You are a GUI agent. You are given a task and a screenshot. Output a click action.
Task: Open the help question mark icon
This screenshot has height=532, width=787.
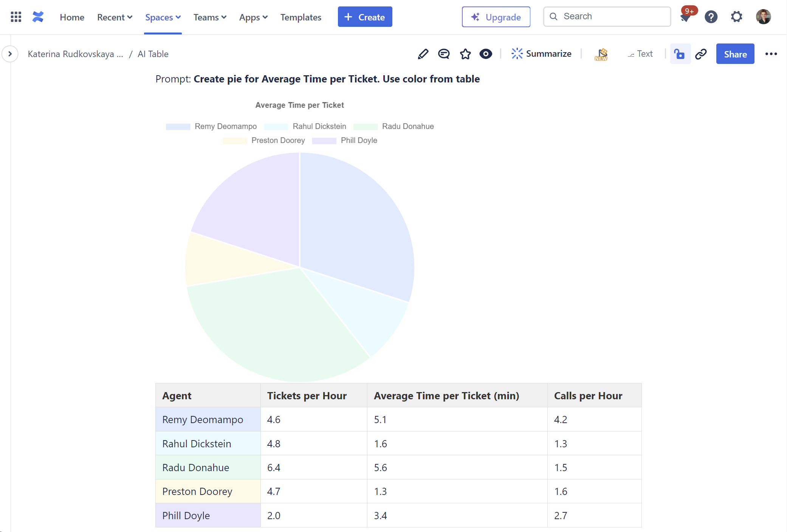[711, 17]
